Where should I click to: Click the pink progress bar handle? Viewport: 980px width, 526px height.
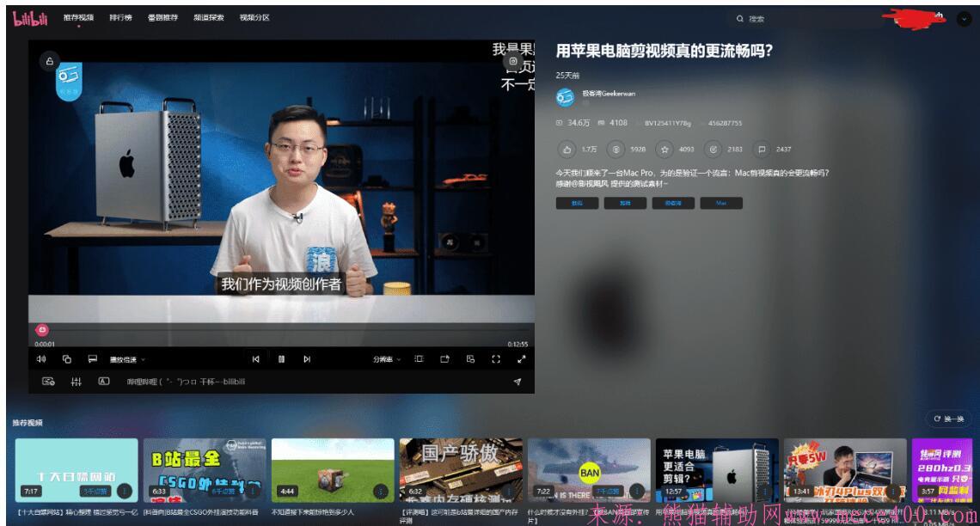(x=42, y=330)
